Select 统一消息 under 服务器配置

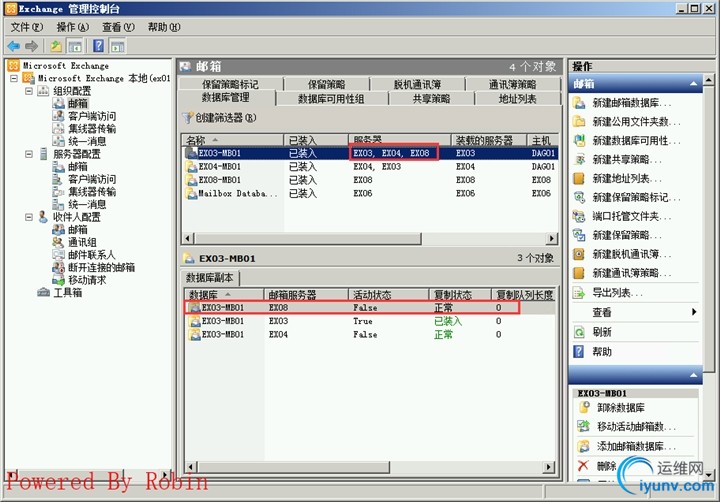click(x=87, y=204)
